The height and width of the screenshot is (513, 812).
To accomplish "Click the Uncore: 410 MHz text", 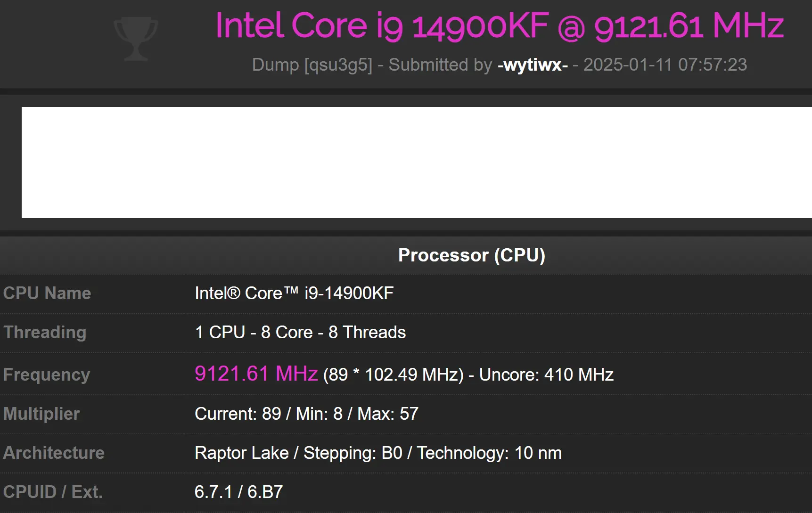I will coord(546,375).
